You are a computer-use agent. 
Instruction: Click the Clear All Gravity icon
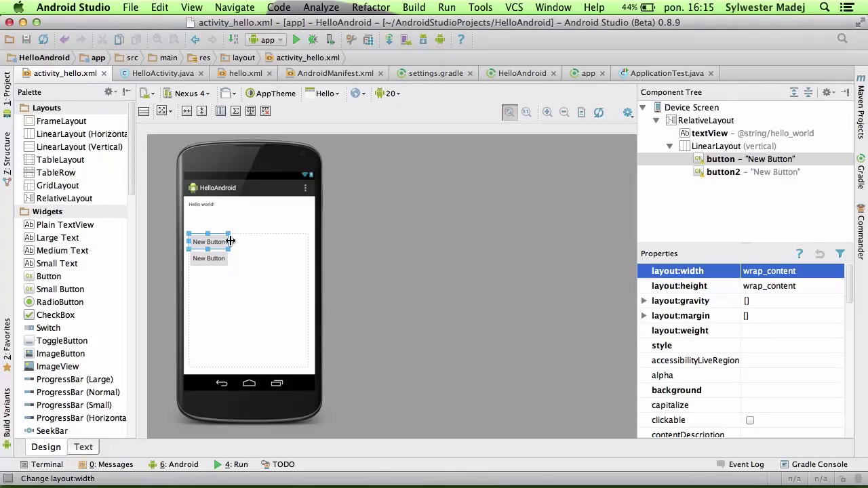[x=265, y=111]
